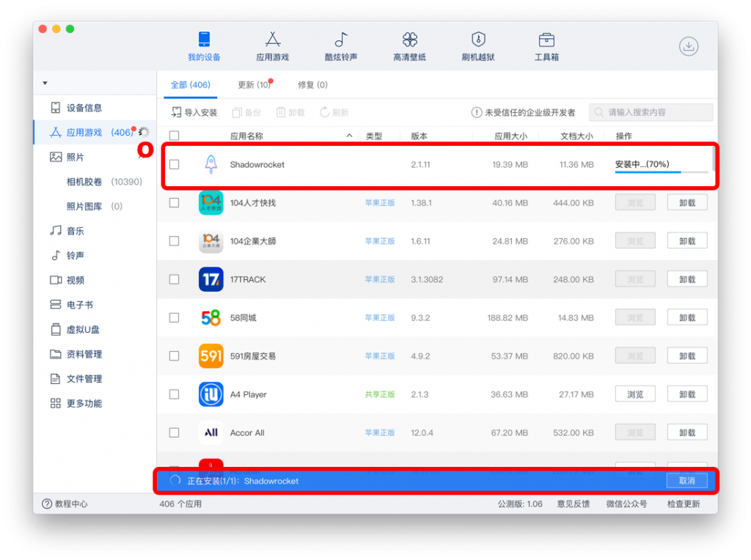This screenshot has height=560, width=751.
Task: Check the 591房屋交易 row checkbox
Action: (x=175, y=356)
